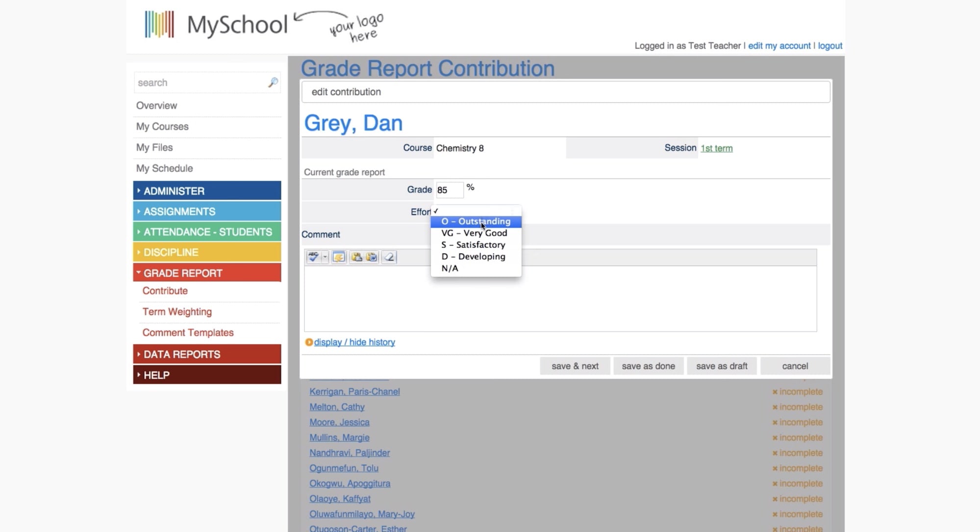Select D - Developing effort option
980x532 pixels.
click(x=476, y=257)
